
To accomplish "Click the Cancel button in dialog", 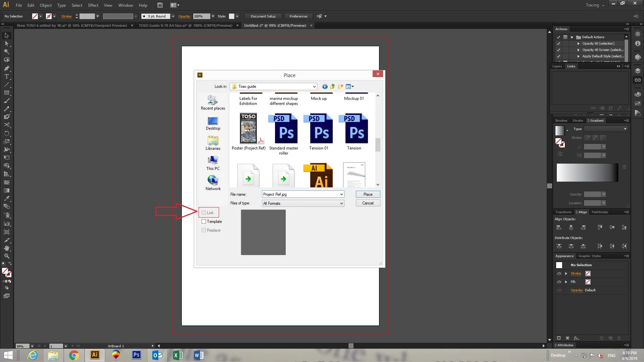I will (x=368, y=203).
